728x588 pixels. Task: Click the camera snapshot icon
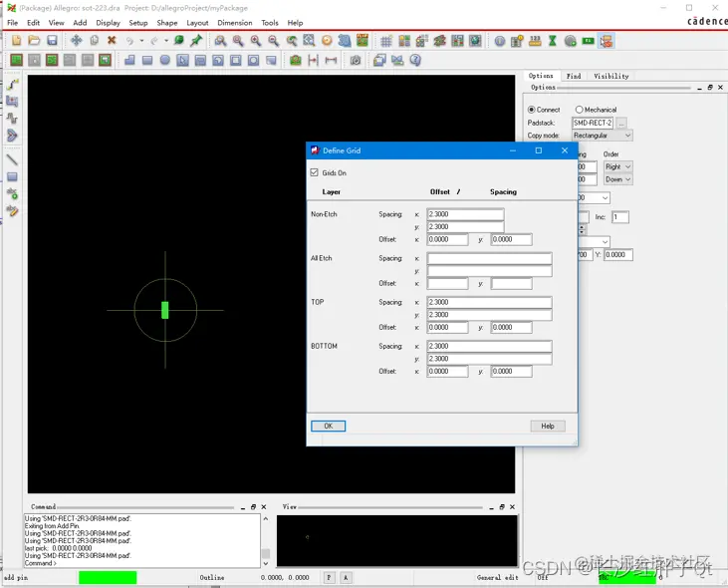click(356, 60)
